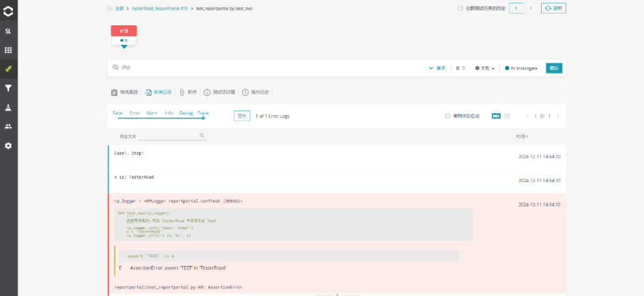
Task: Open the SL project selector
Action: (x=8, y=31)
